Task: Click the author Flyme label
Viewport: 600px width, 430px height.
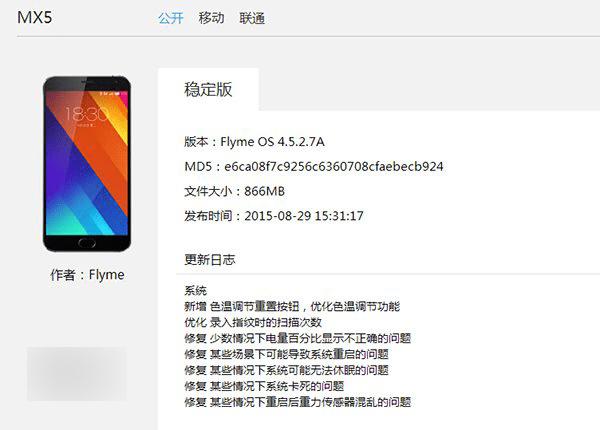Action: (87, 275)
